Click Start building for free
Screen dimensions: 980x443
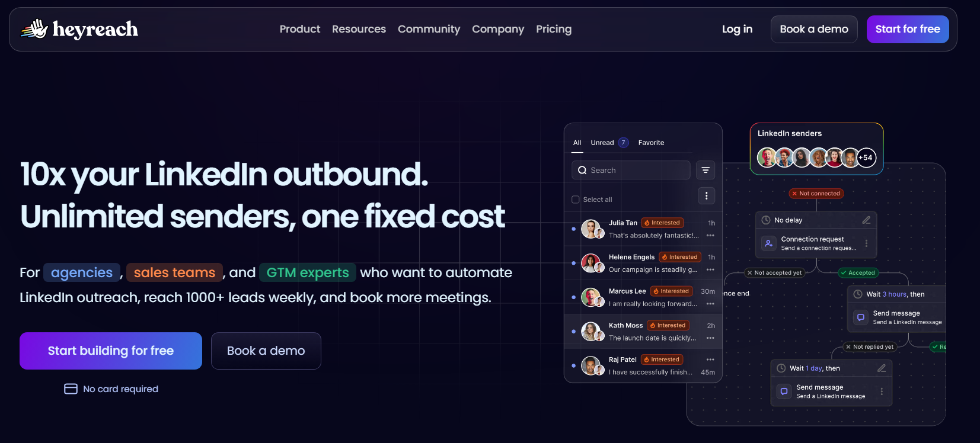(111, 351)
